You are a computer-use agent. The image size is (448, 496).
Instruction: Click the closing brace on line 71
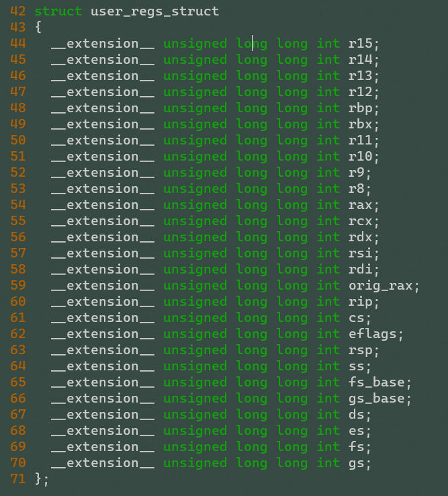[x=38, y=479]
